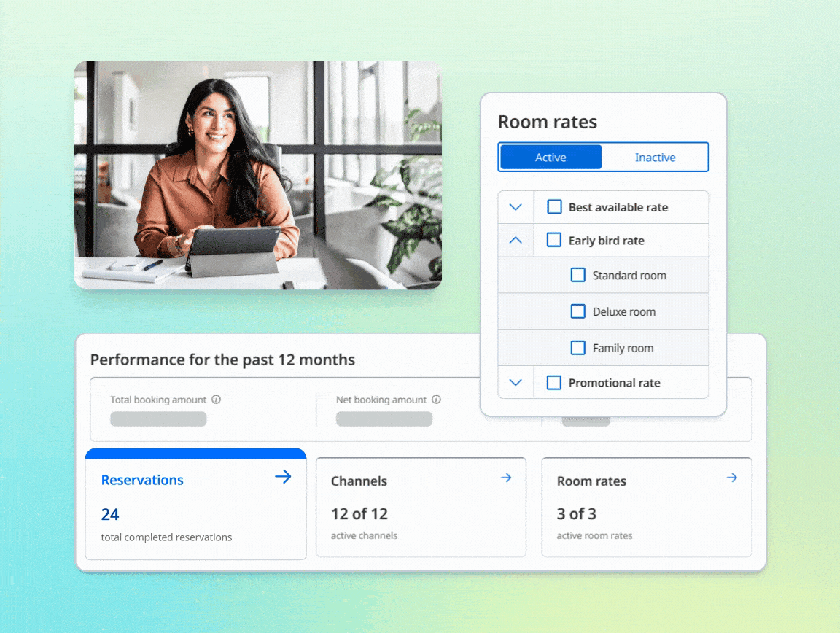Tick the Deluxe room checkbox
This screenshot has width=840, height=633.
point(578,311)
